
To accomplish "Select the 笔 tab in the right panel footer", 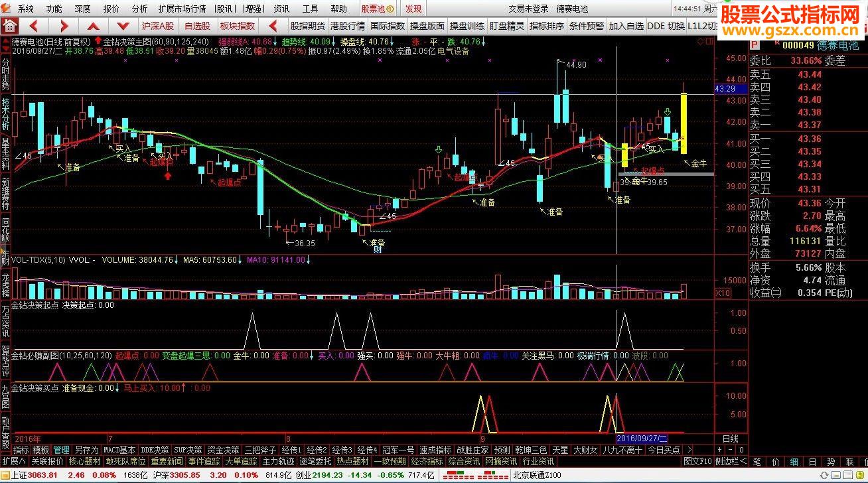I will tap(757, 461).
